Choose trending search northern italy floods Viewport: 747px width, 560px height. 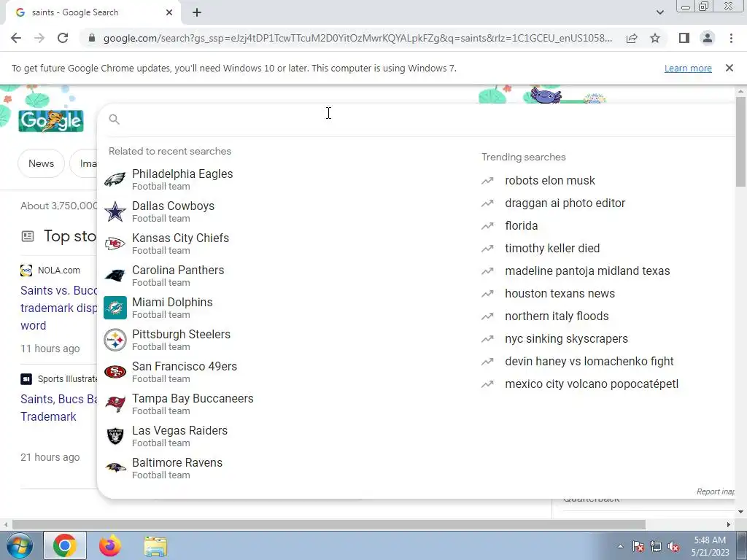[x=557, y=316]
